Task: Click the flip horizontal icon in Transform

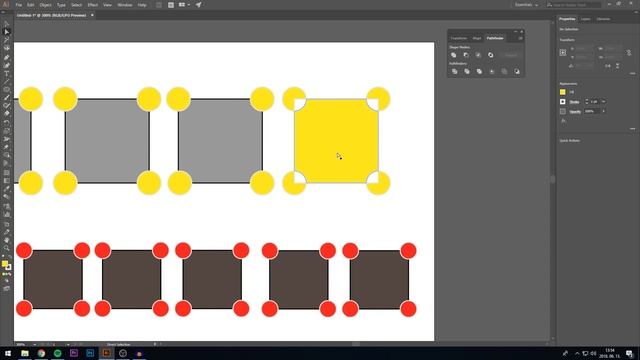Action: (x=608, y=66)
